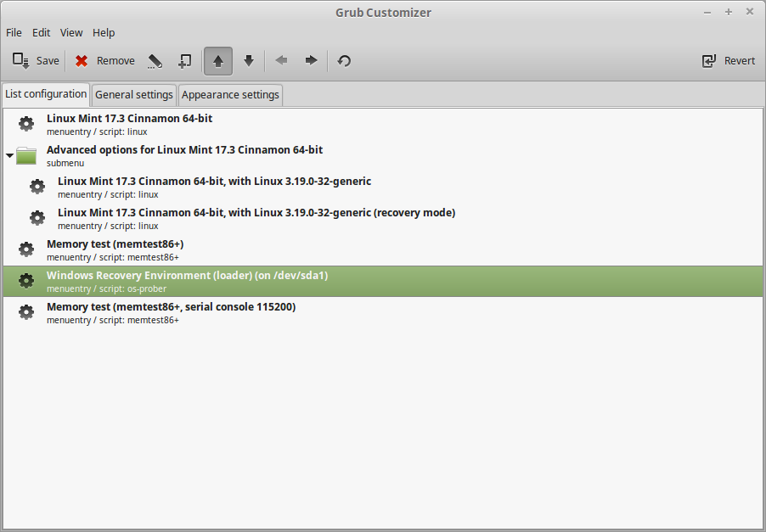The height and width of the screenshot is (532, 766).
Task: Click the circular reload icon
Action: click(x=344, y=61)
